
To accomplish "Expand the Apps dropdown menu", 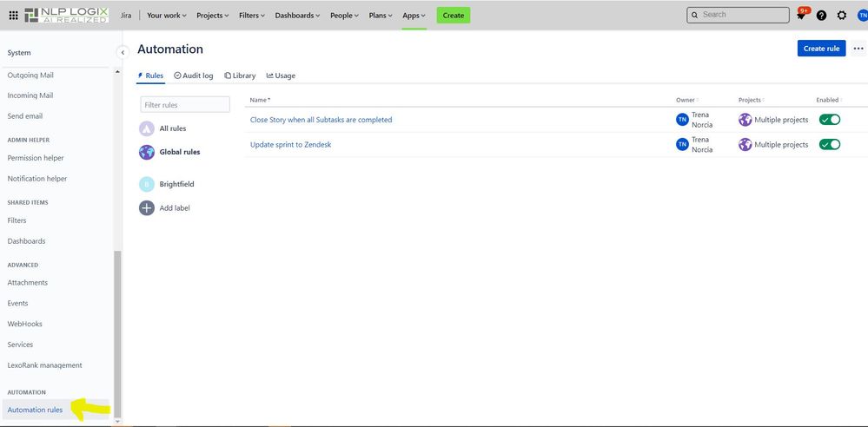I will point(414,16).
